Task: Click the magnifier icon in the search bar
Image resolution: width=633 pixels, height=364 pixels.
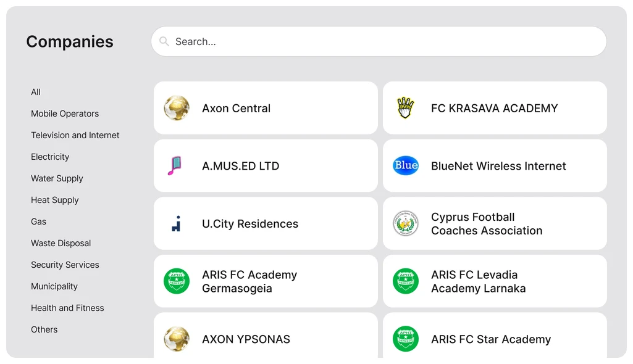Action: [164, 41]
